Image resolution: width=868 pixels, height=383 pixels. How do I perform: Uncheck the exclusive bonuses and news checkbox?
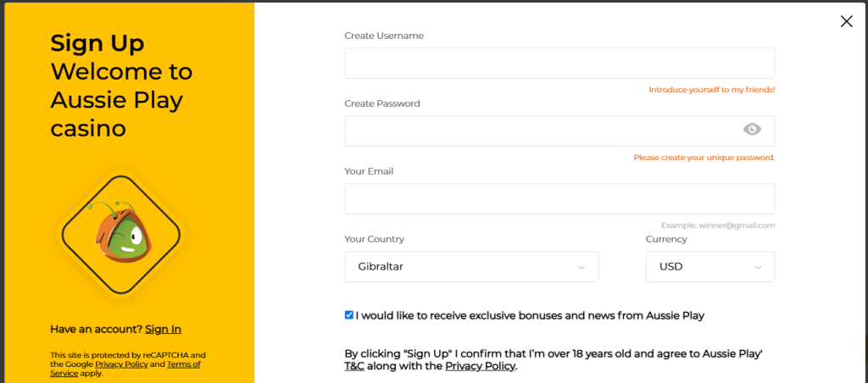tap(348, 315)
